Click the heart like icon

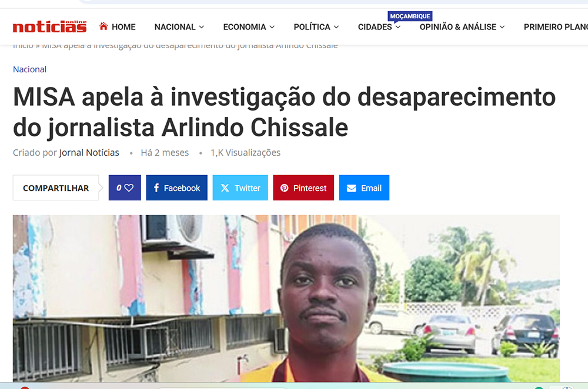point(129,188)
